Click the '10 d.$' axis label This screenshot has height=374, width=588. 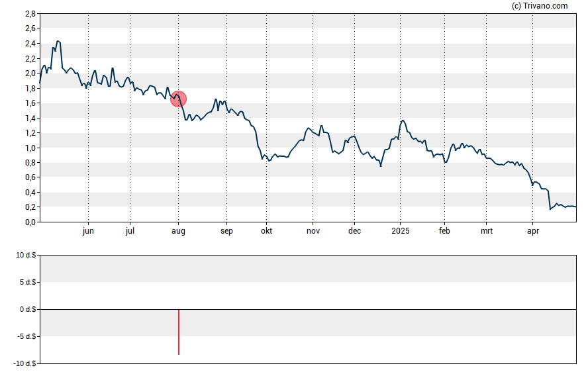26,256
